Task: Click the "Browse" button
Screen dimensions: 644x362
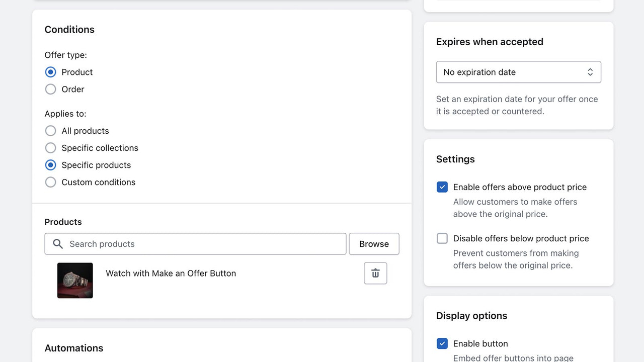Action: tap(374, 244)
